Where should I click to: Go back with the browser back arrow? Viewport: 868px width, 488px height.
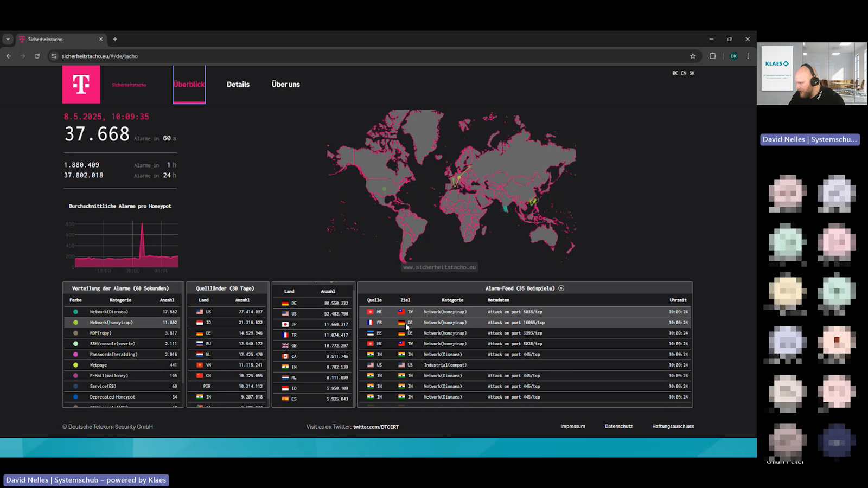click(9, 56)
